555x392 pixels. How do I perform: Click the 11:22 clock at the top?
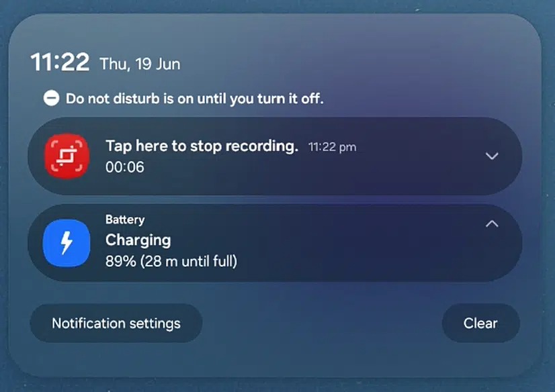(x=60, y=62)
